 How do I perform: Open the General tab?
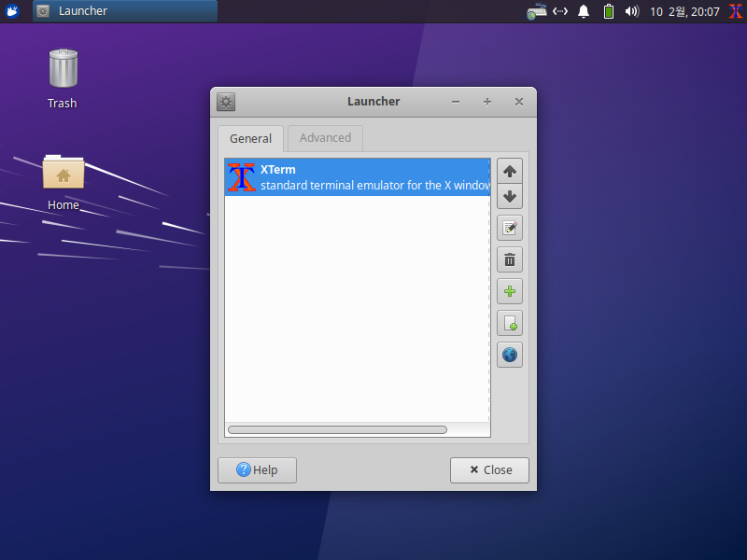pyautogui.click(x=250, y=138)
